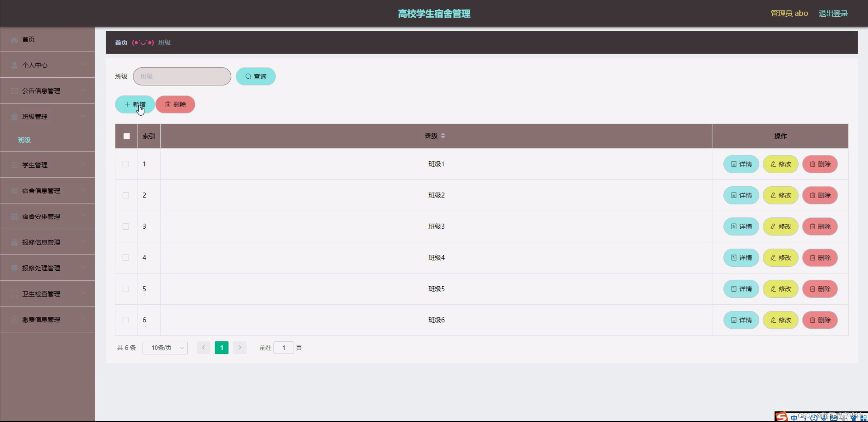The image size is (868, 422).
Task: Click the sort arrows on 班级 column
Action: pyautogui.click(x=443, y=136)
